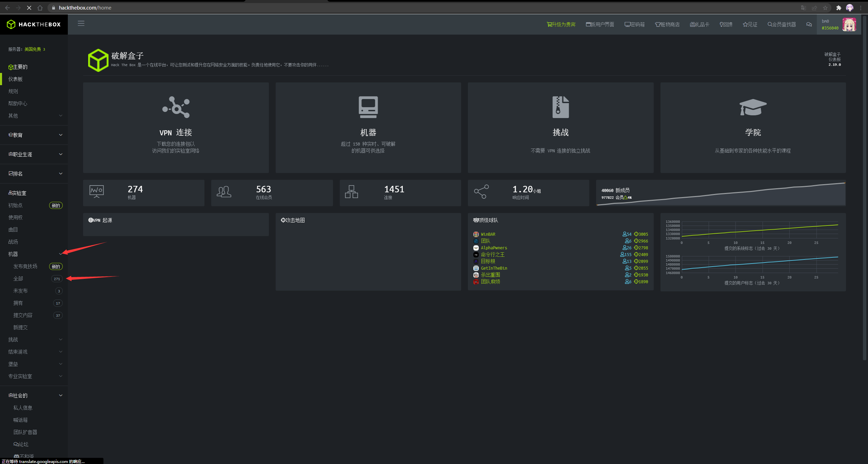Open the chat message icon

point(809,24)
